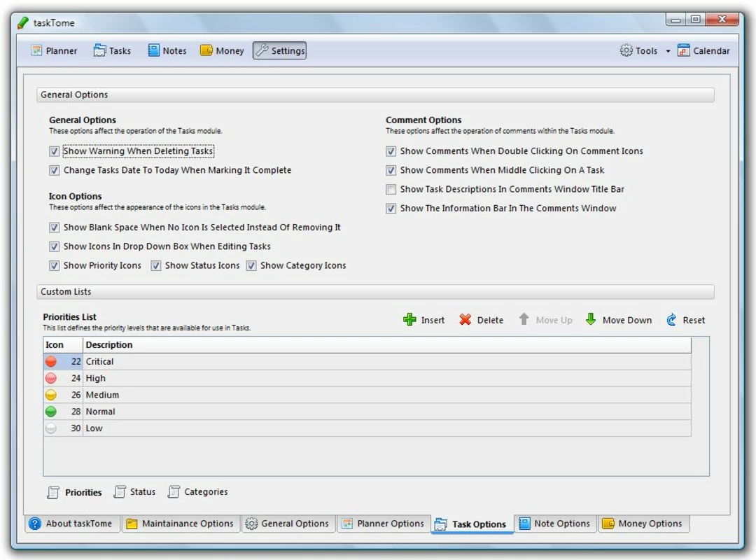The image size is (756, 560).
Task: Toggle Show Status Icons checkbox
Action: coord(155,266)
